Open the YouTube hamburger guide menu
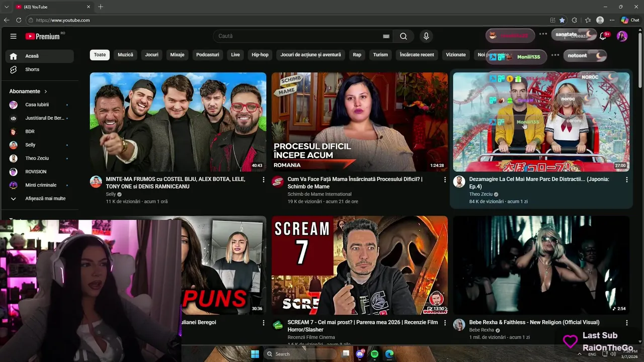This screenshot has width=644, height=362. click(x=14, y=36)
